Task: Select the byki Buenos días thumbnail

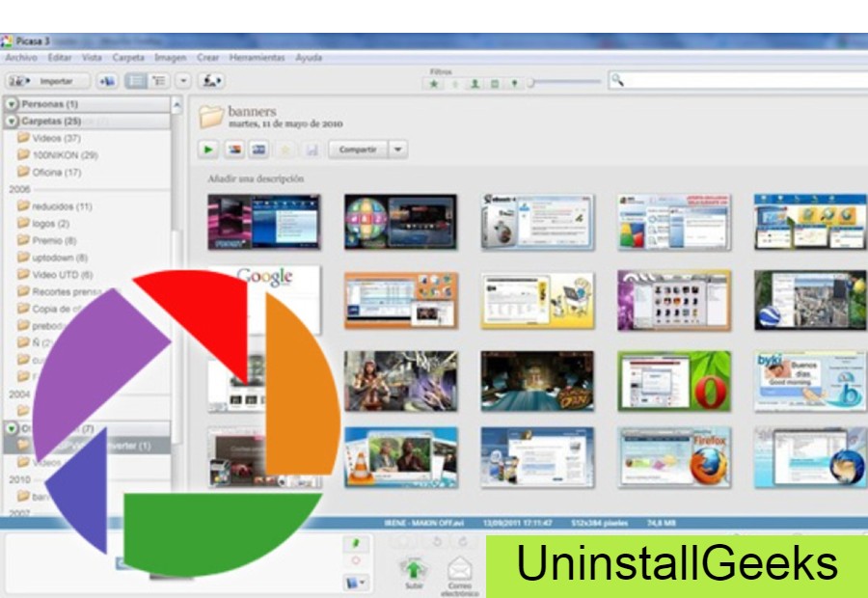Action: coord(810,382)
